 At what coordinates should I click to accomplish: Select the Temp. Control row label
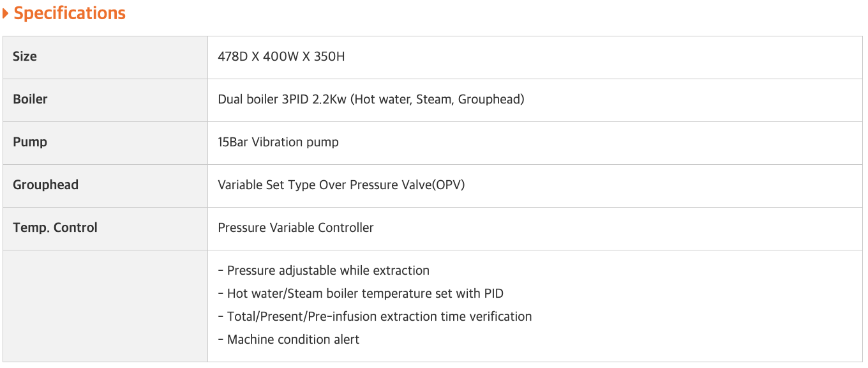point(55,227)
